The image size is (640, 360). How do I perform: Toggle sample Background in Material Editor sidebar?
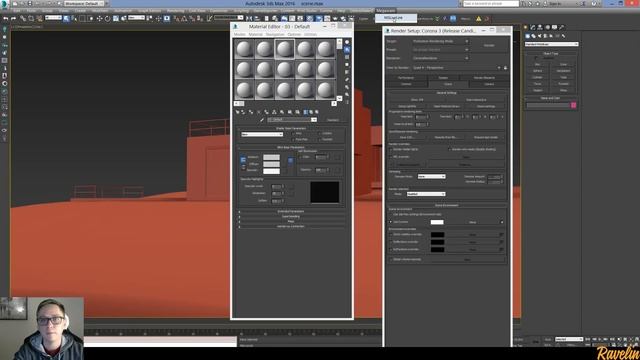coord(347,57)
